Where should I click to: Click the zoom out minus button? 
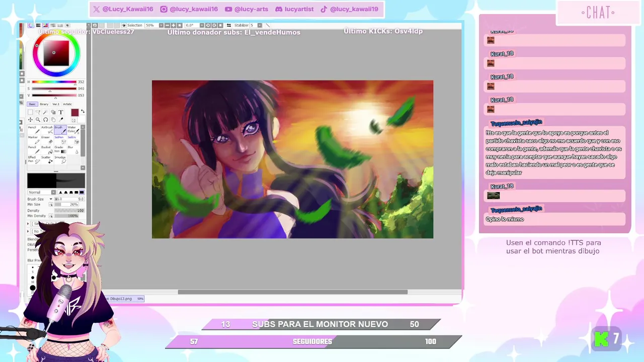pos(167,25)
